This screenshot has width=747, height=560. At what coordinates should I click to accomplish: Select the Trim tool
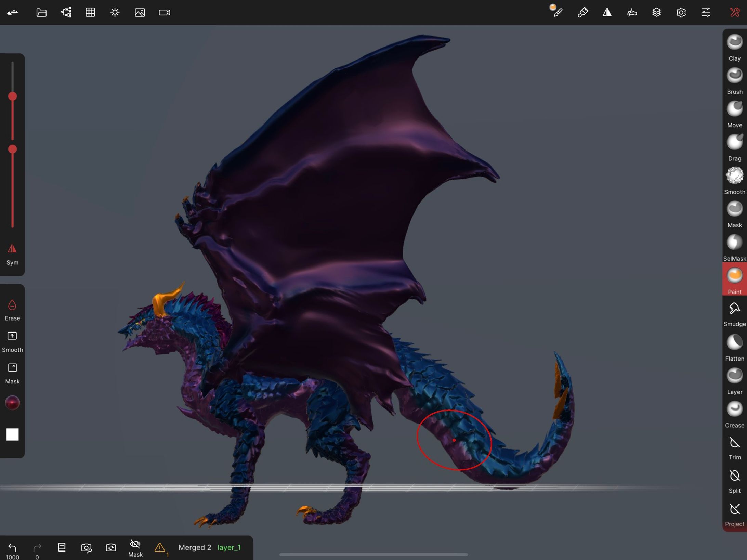(x=734, y=443)
